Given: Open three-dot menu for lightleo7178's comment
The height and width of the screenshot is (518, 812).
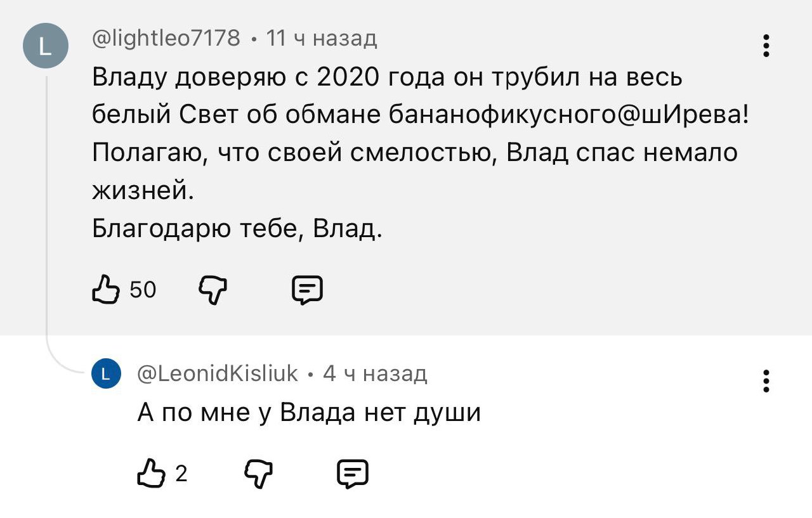Looking at the screenshot, I should (766, 46).
